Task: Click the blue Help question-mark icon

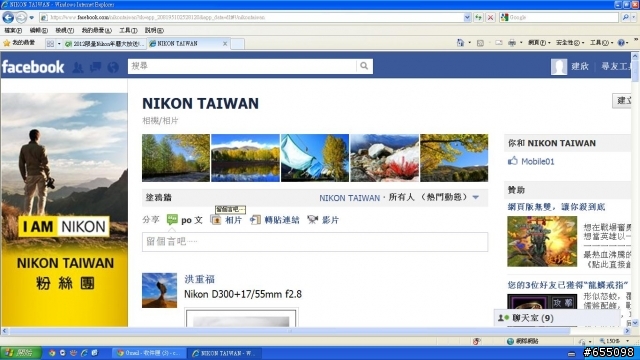Action: 621,42
